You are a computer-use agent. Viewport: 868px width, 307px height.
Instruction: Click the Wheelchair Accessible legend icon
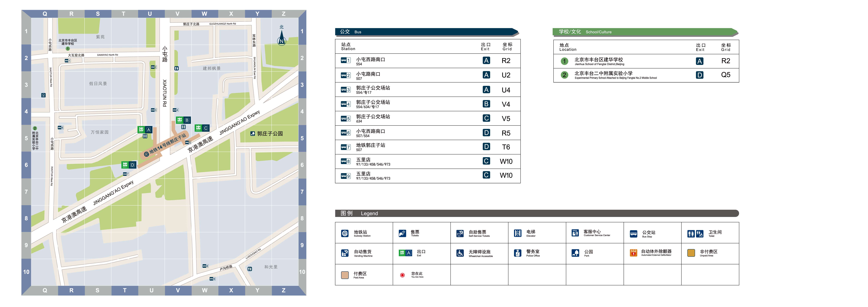[x=460, y=253]
